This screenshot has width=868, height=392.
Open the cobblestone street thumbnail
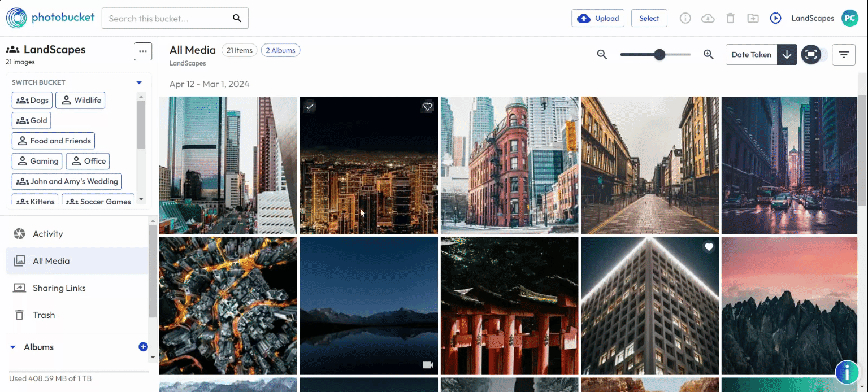coord(650,165)
